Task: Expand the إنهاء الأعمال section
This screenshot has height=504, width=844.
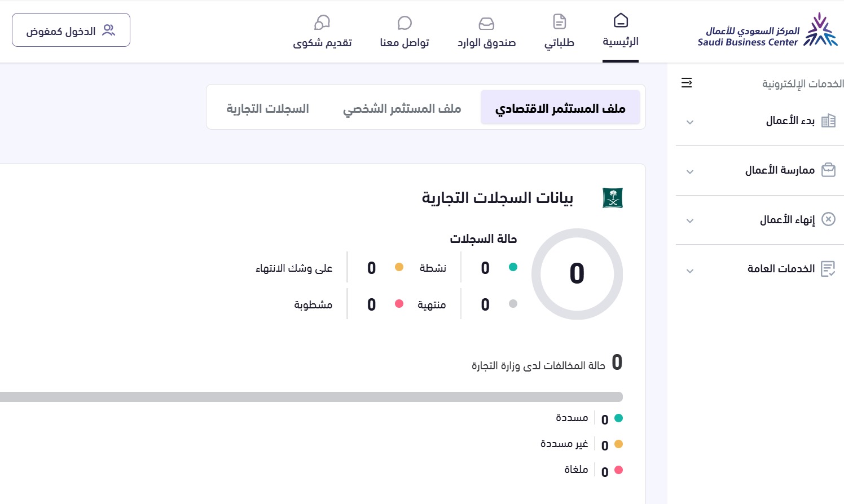Action: (690, 221)
